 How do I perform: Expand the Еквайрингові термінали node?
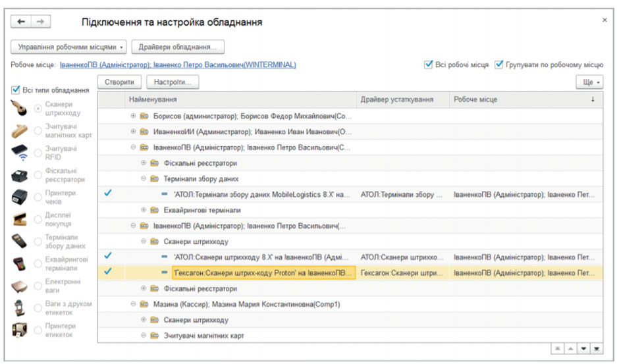144,210
